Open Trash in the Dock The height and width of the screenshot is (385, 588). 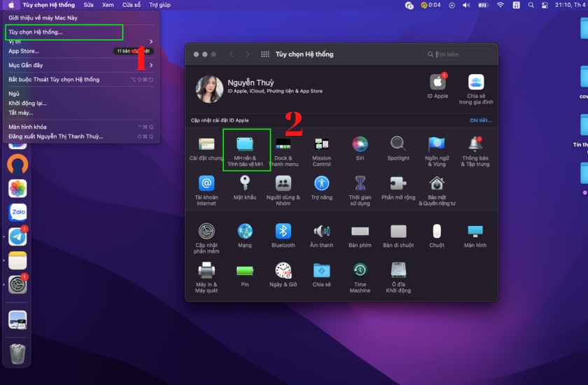[x=17, y=353]
